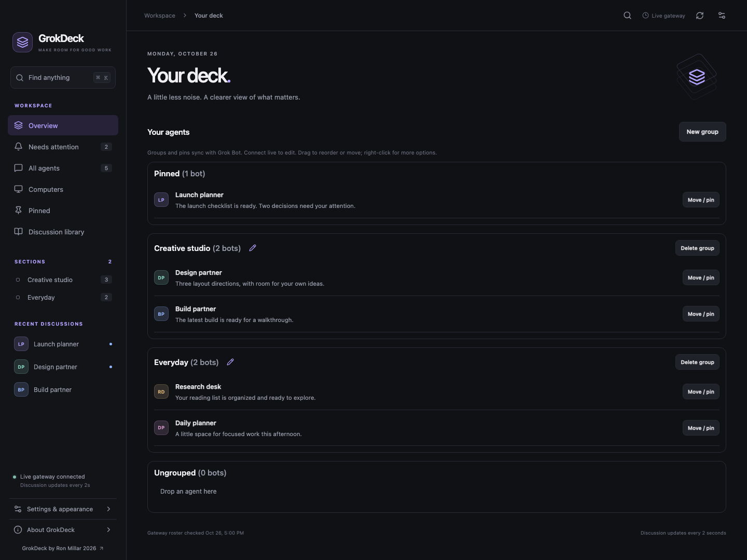
Task: Click the monitor icon for Computers
Action: click(x=18, y=189)
